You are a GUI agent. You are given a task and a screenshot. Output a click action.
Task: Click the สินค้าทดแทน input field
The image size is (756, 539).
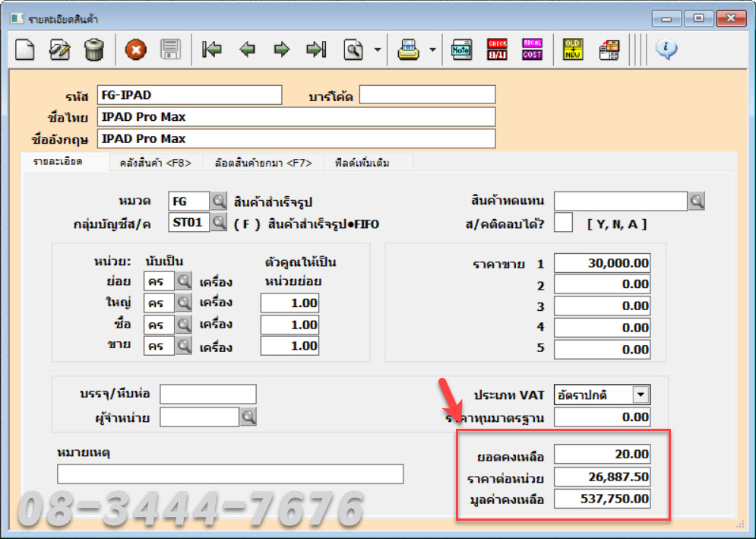pyautogui.click(x=621, y=201)
